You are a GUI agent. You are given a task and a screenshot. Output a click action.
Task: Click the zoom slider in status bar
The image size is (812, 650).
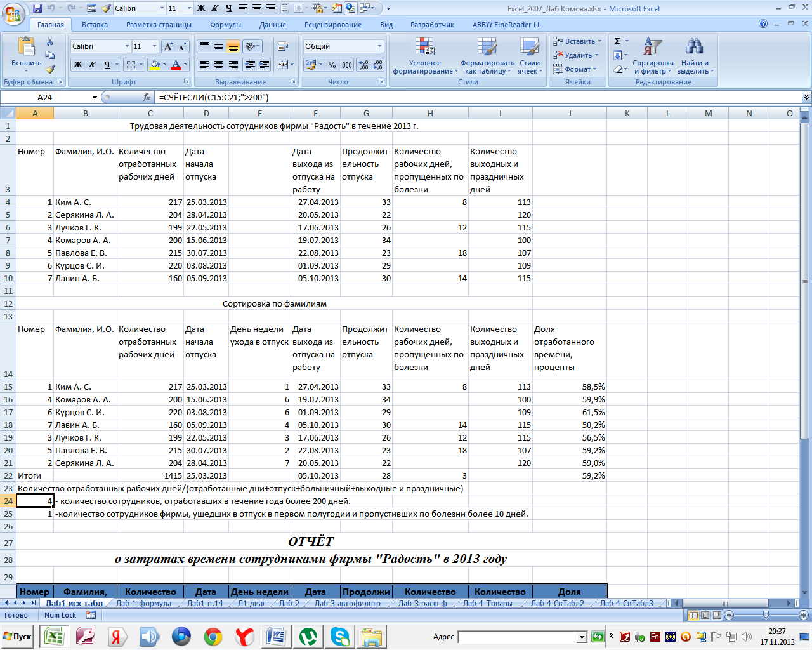(766, 615)
